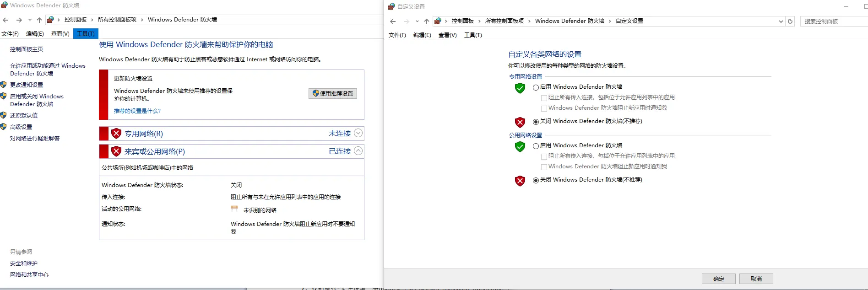Open 查看(V) menu in left window
868x290 pixels.
pyautogui.click(x=60, y=34)
